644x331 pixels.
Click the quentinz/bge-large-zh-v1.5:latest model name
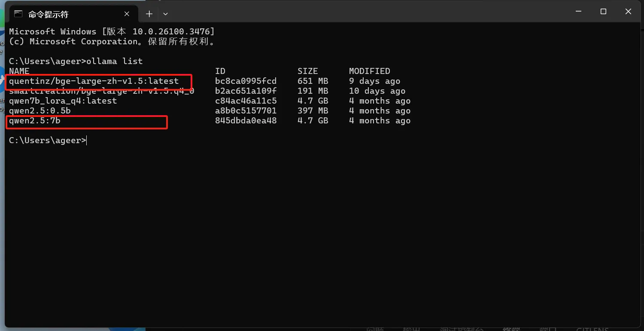pyautogui.click(x=94, y=81)
